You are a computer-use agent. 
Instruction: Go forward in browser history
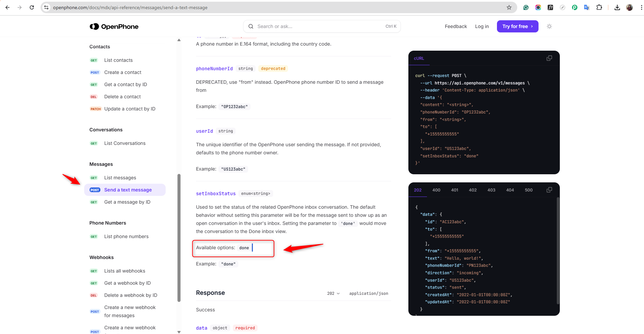click(20, 7)
